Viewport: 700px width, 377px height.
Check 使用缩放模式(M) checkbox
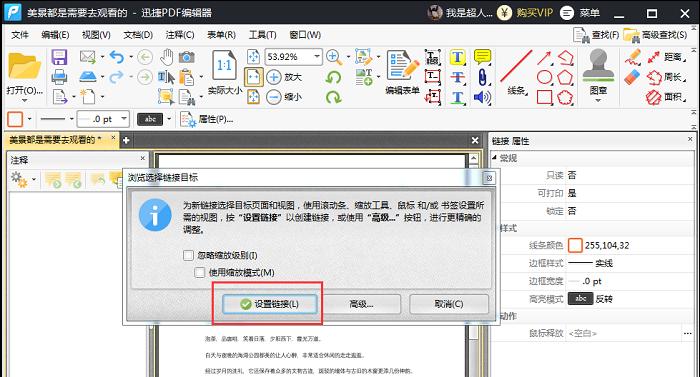(x=200, y=272)
